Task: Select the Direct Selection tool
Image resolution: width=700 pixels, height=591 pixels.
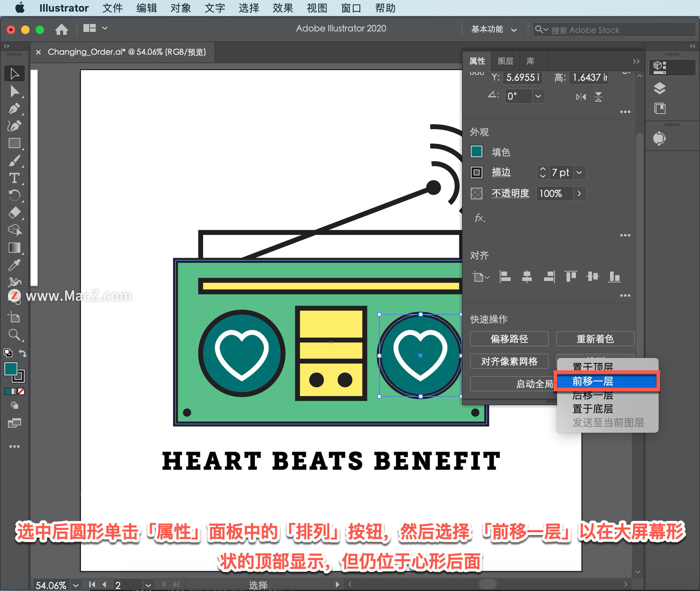Action: [x=15, y=91]
